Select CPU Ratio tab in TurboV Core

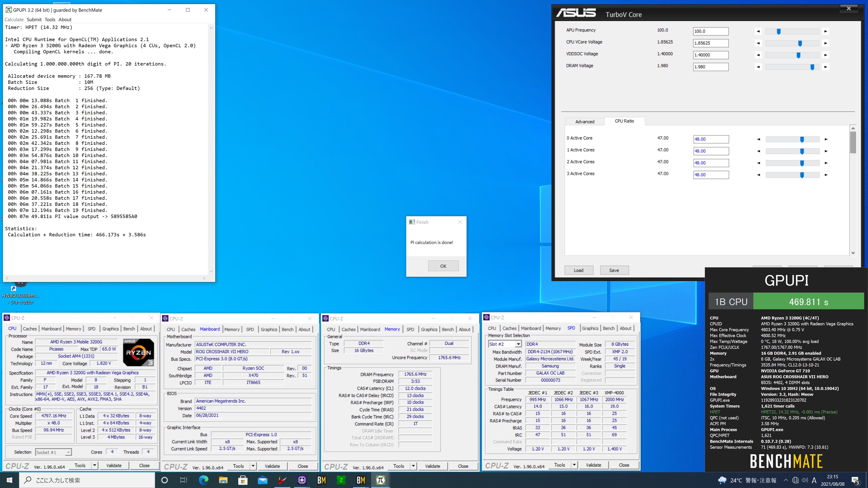[x=624, y=121]
